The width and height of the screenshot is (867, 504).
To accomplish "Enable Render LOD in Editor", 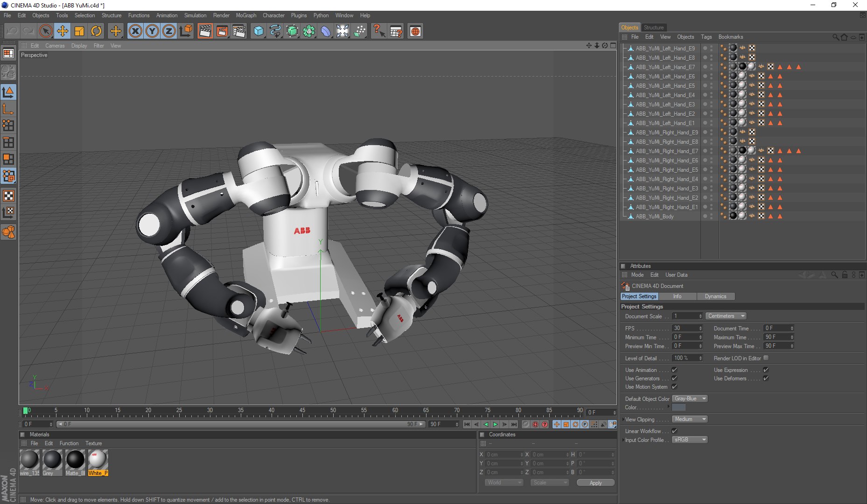I will point(766,358).
